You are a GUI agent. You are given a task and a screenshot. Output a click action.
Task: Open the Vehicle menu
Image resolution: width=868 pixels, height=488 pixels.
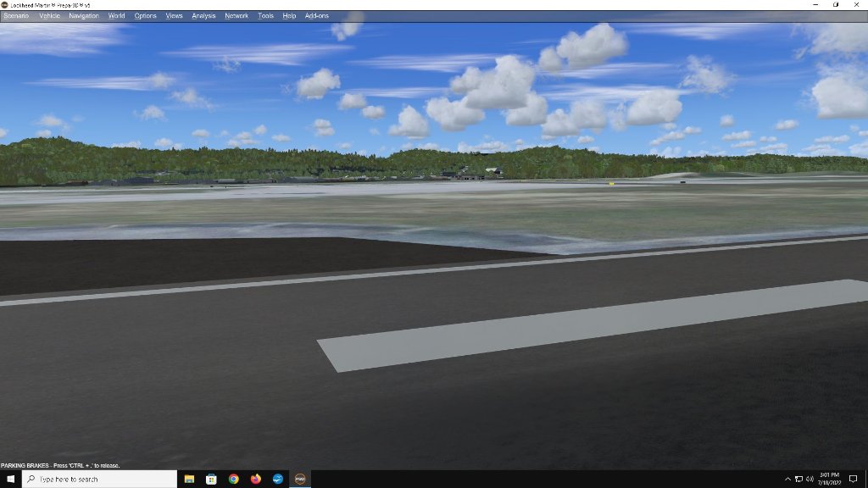coord(49,16)
